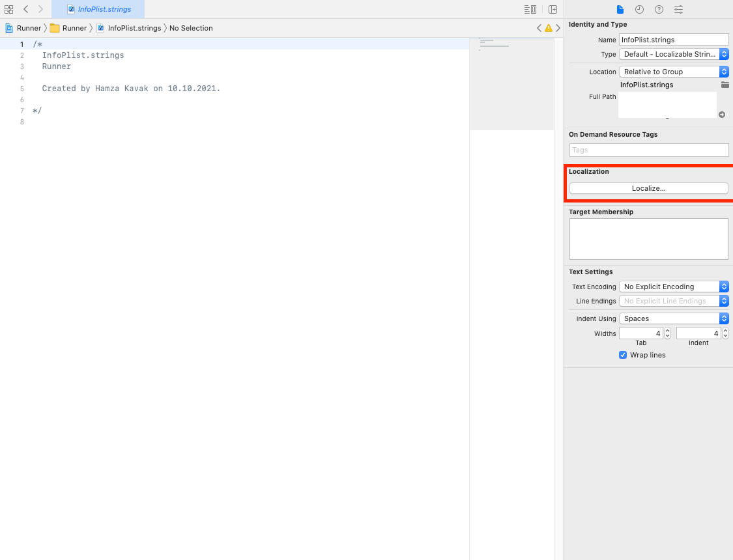Image resolution: width=733 pixels, height=560 pixels.
Task: Click line 5 Created by Hamza Kavak
Action: click(x=131, y=89)
